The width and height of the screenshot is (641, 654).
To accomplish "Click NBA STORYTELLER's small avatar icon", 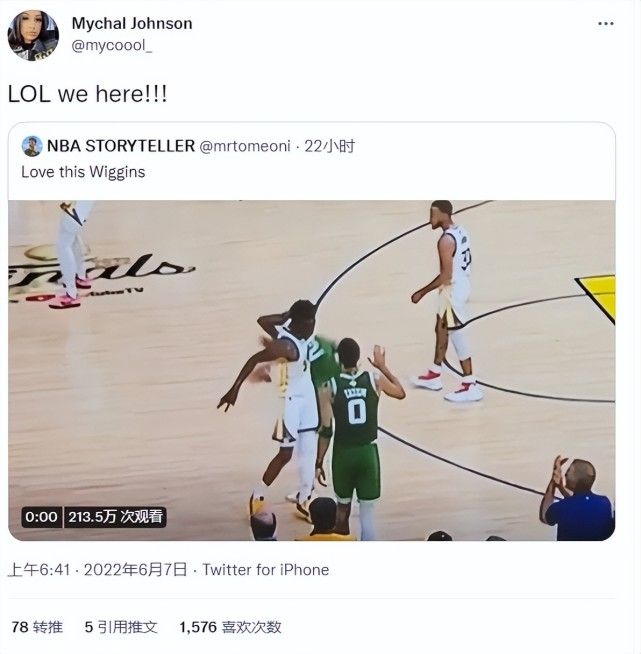I will coord(32,146).
